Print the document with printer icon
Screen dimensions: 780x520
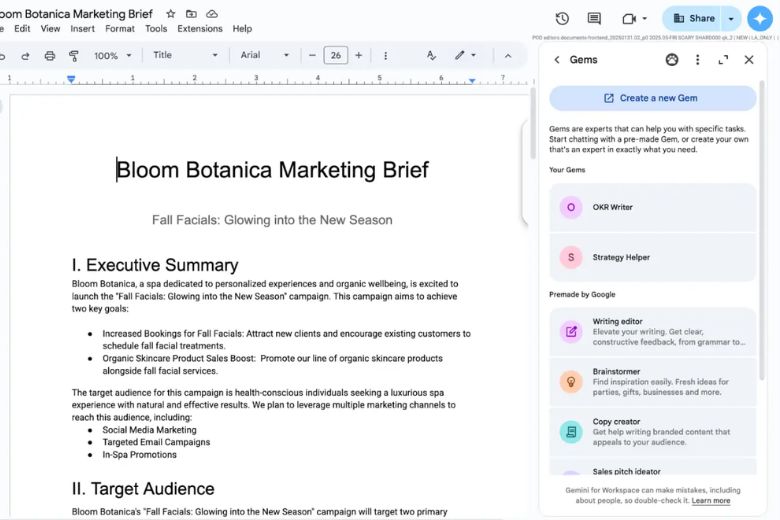[50, 56]
